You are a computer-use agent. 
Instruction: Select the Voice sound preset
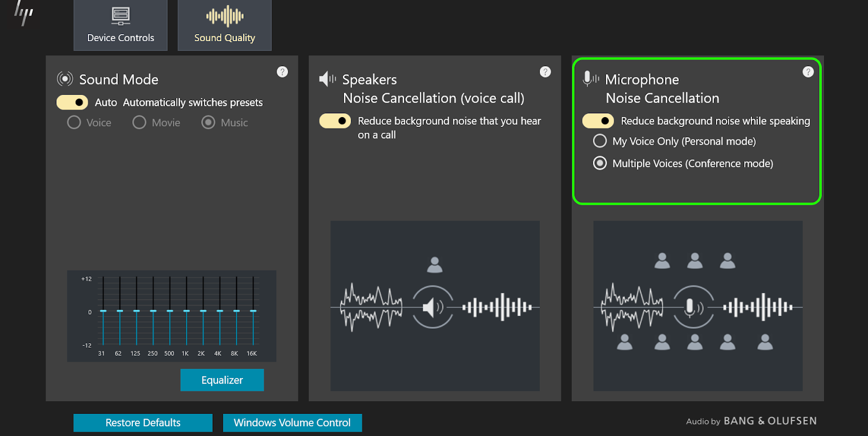[74, 123]
